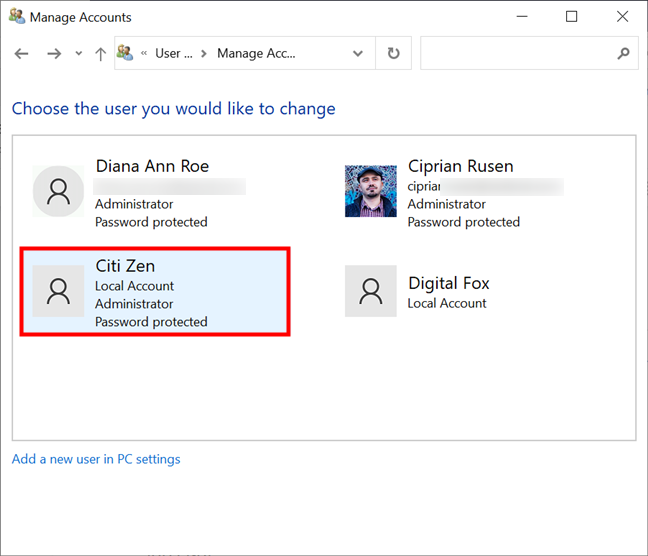Image resolution: width=648 pixels, height=556 pixels.
Task: Go back with the left arrow button
Action: (21, 54)
